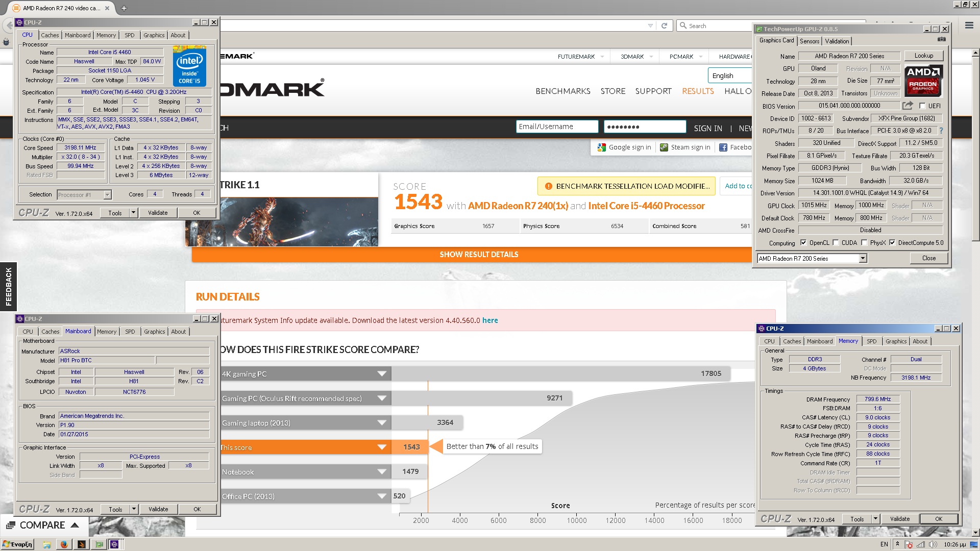Click the tessellation warning icon

548,186
